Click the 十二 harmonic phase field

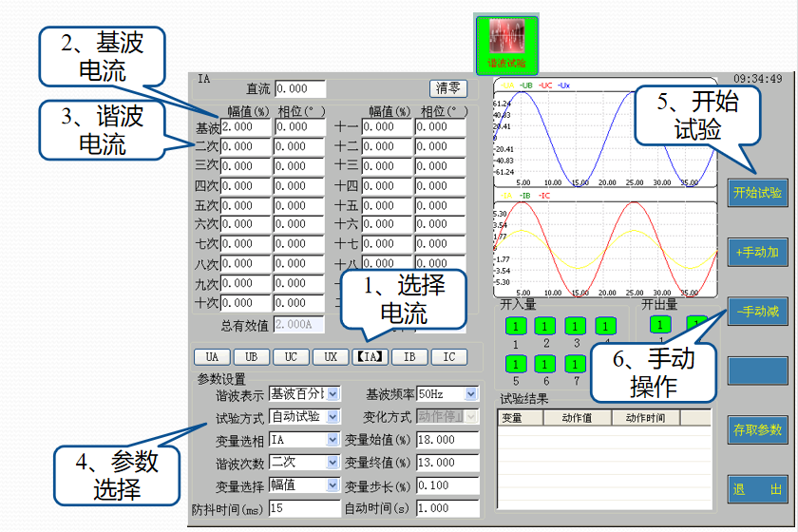click(441, 146)
